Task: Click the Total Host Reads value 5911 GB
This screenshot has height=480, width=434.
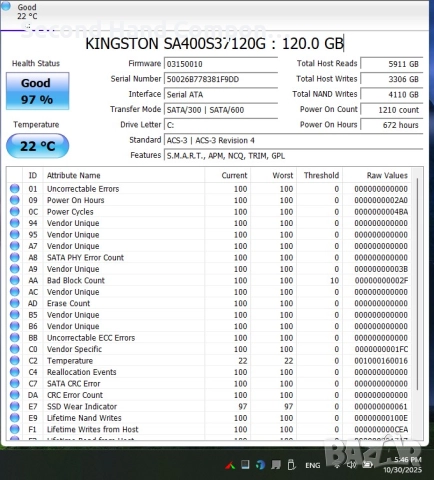Action: pos(392,64)
